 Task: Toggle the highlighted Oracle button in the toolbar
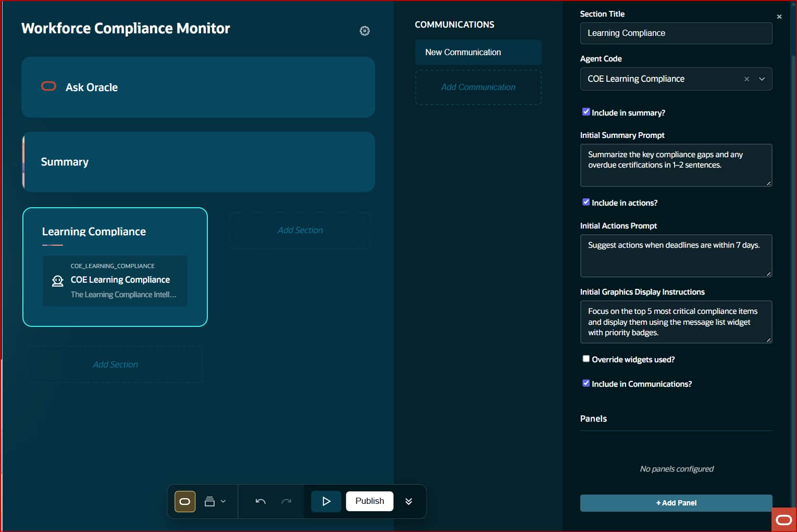point(185,501)
